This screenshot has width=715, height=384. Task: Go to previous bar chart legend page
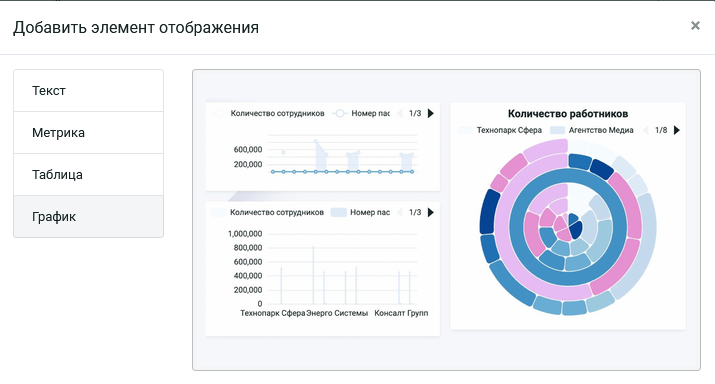click(x=400, y=213)
